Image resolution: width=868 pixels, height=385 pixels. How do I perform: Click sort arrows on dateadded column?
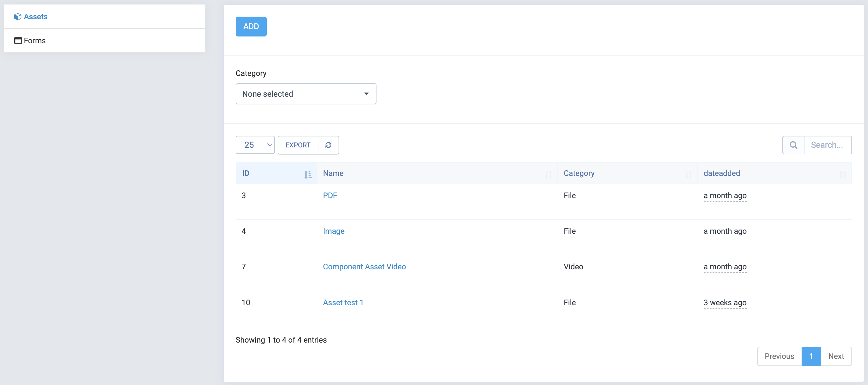pos(843,175)
